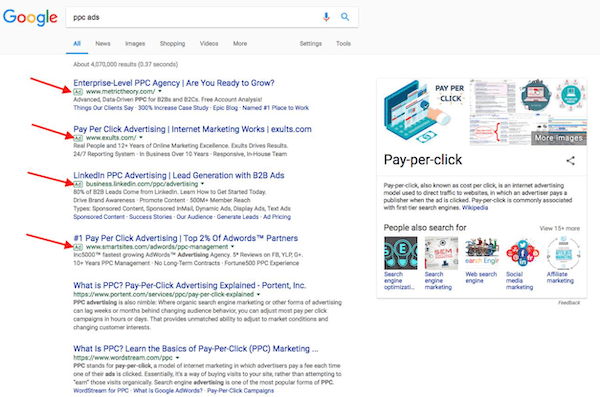Click the www.metrictheory.com/ green URL

(x=121, y=91)
